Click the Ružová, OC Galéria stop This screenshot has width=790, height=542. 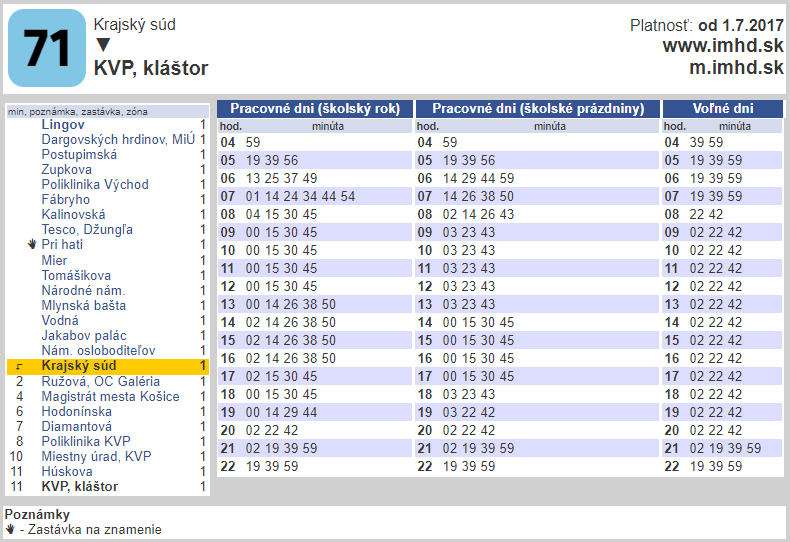coord(100,382)
